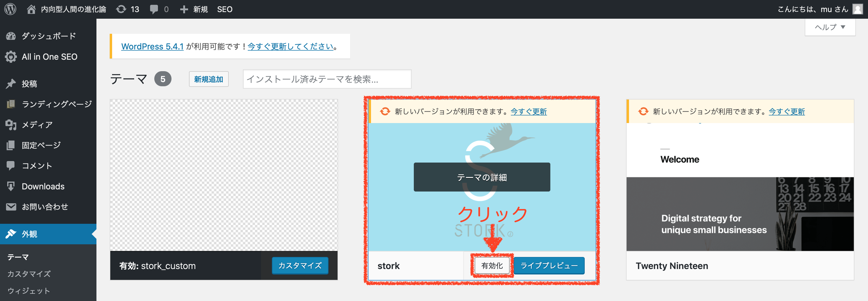
Task: Select the 外観 appearance menu
Action: (48, 234)
